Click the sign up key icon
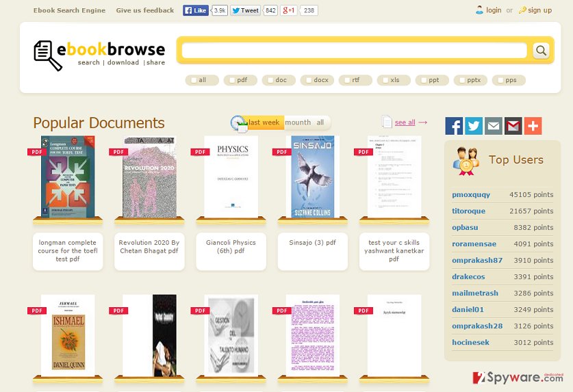 point(522,10)
